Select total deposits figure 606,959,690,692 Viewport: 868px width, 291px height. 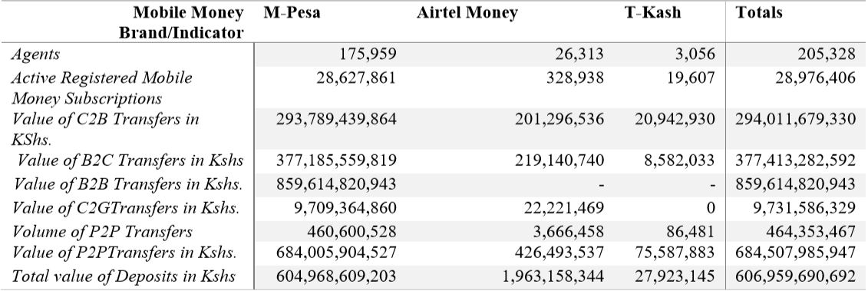click(796, 276)
